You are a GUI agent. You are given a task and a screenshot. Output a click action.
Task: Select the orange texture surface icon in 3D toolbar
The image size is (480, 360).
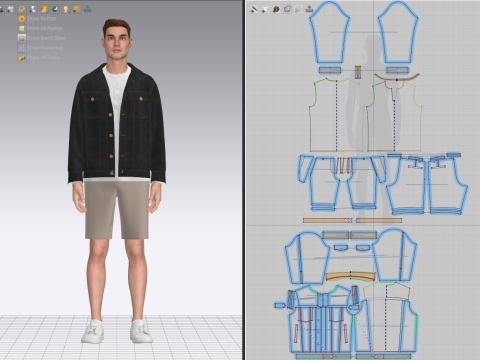(x=44, y=9)
